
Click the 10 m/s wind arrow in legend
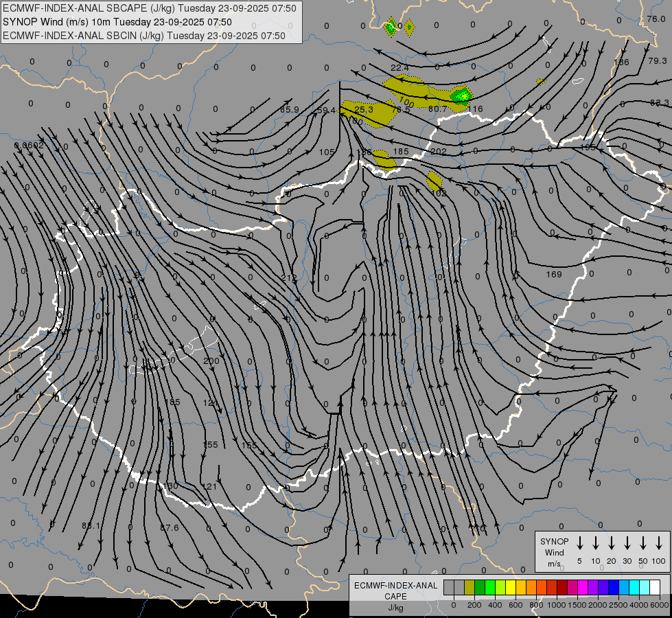point(596,543)
